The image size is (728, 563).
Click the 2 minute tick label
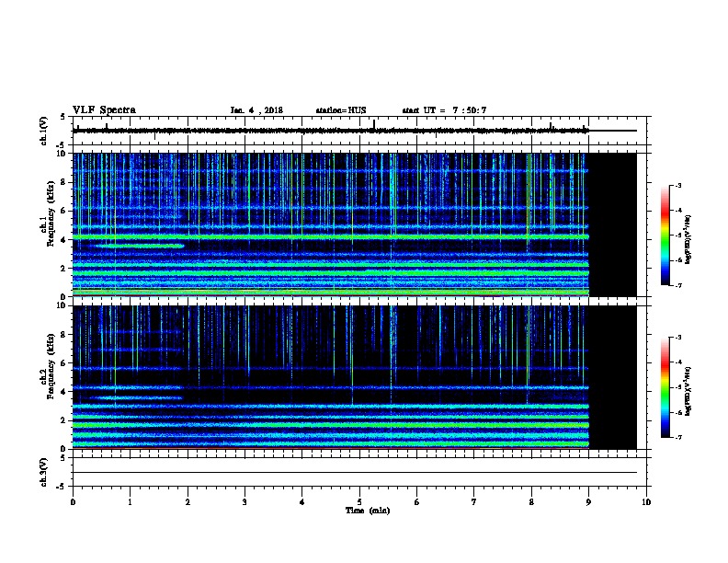pos(188,501)
